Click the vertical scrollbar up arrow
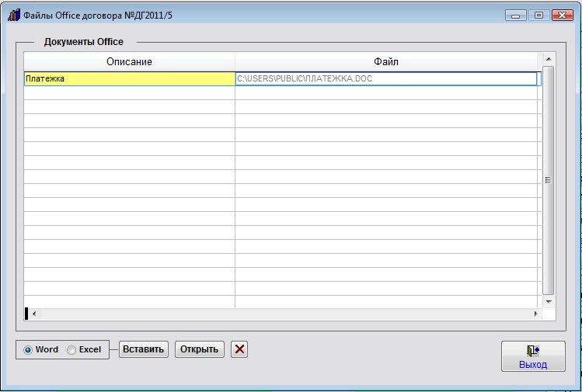Screen dimensions: 582x392 pyautogui.click(x=549, y=59)
